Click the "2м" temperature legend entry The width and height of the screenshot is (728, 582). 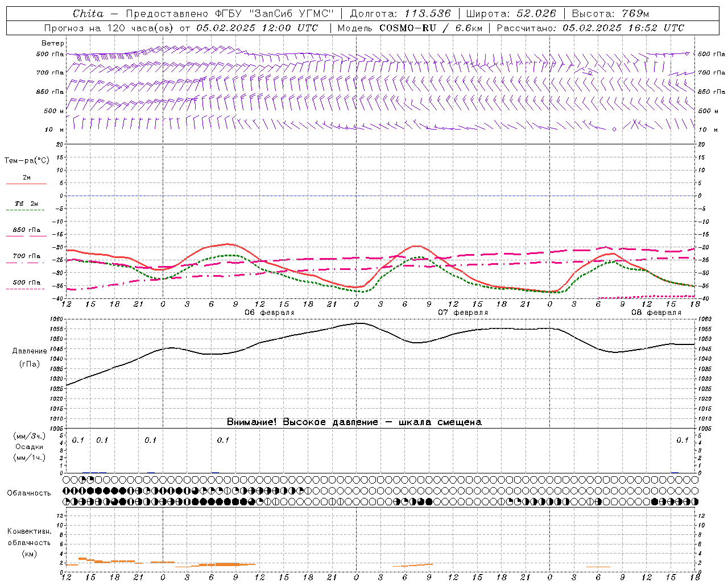(27, 178)
